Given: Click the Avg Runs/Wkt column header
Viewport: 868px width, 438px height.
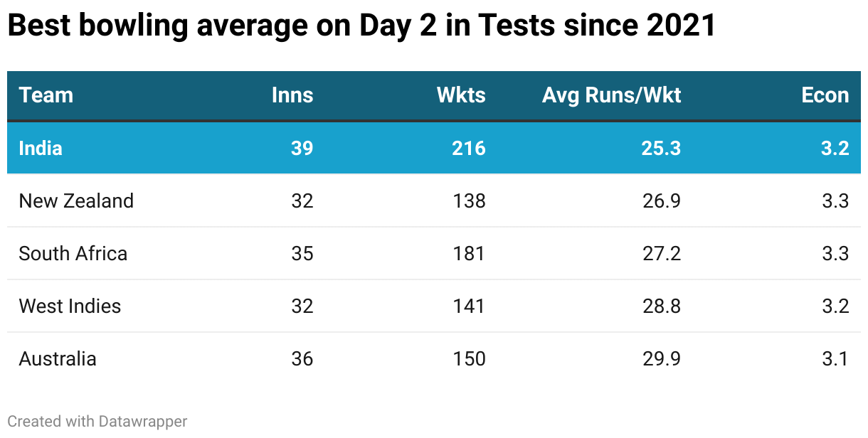Looking at the screenshot, I should click(x=611, y=95).
